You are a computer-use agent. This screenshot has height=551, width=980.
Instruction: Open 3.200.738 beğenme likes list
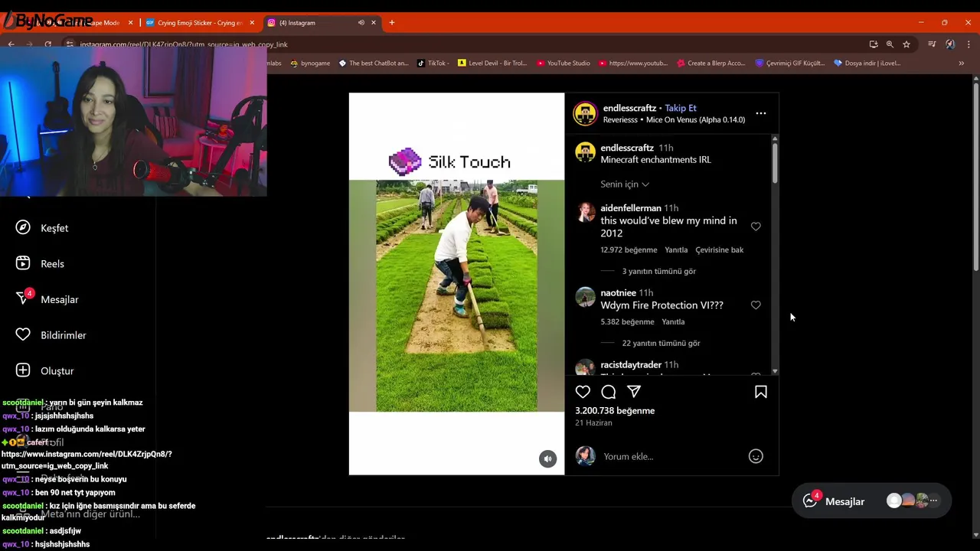615,411
